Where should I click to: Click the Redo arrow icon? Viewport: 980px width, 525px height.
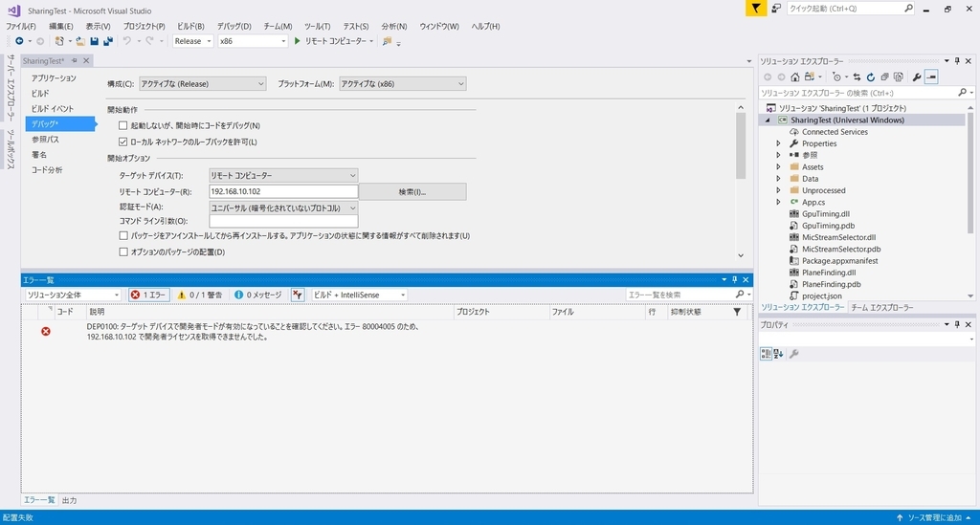[149, 41]
